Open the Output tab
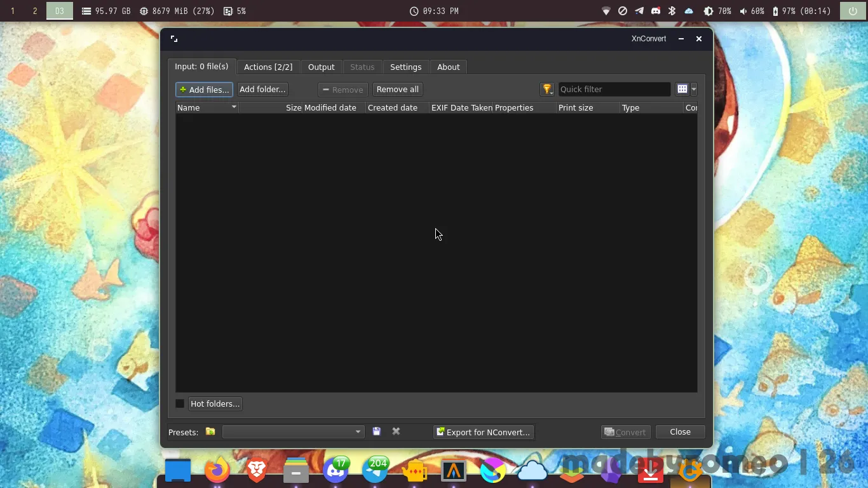The height and width of the screenshot is (488, 868). tap(321, 67)
